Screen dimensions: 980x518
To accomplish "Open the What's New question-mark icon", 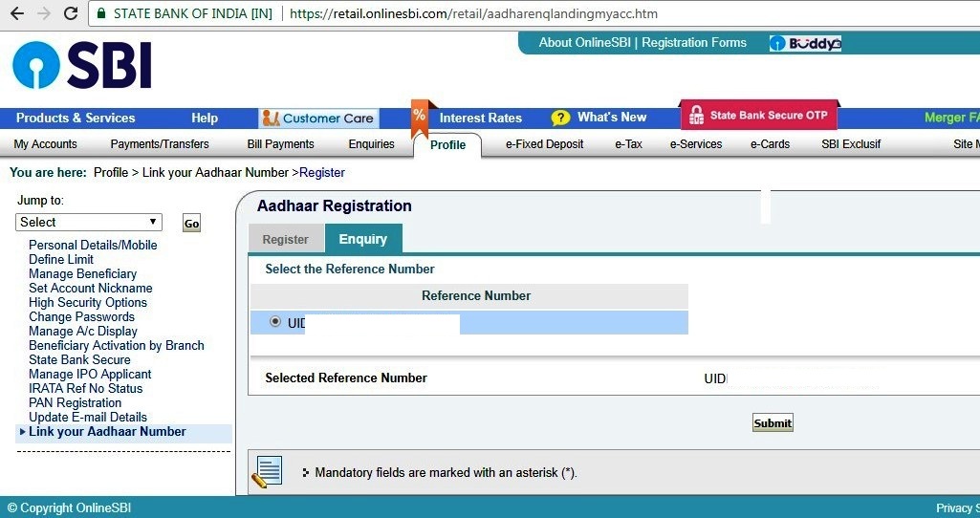I will click(561, 119).
